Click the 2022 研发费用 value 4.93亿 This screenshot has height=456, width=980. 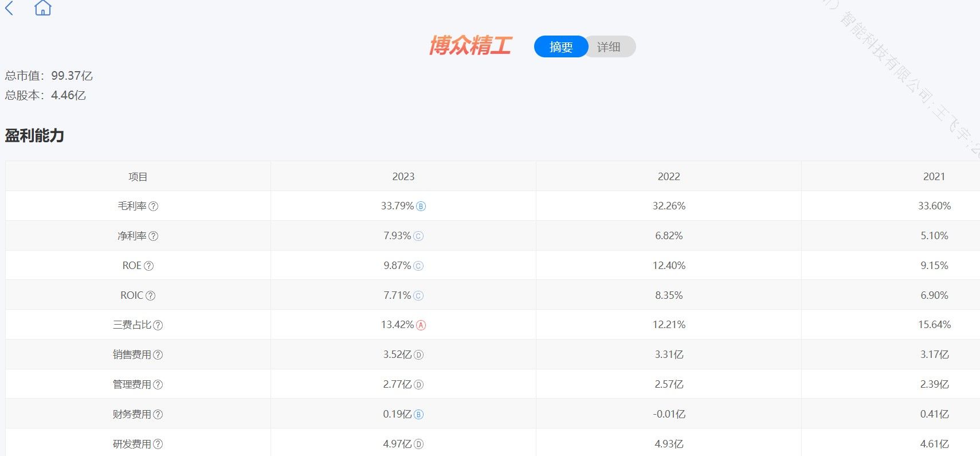click(x=669, y=443)
